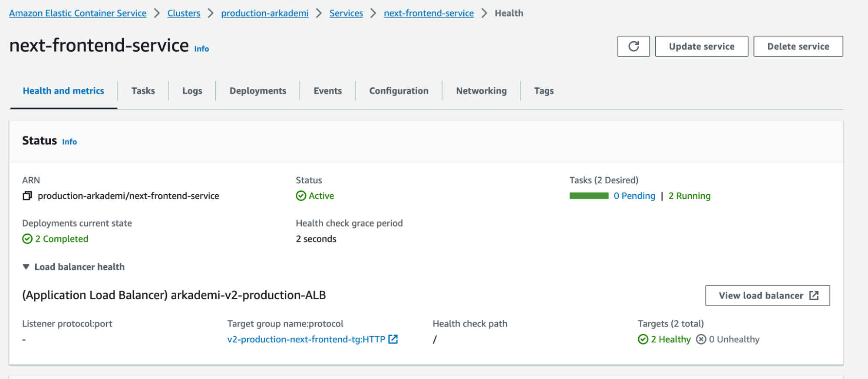Open View load balancer button

click(x=767, y=296)
